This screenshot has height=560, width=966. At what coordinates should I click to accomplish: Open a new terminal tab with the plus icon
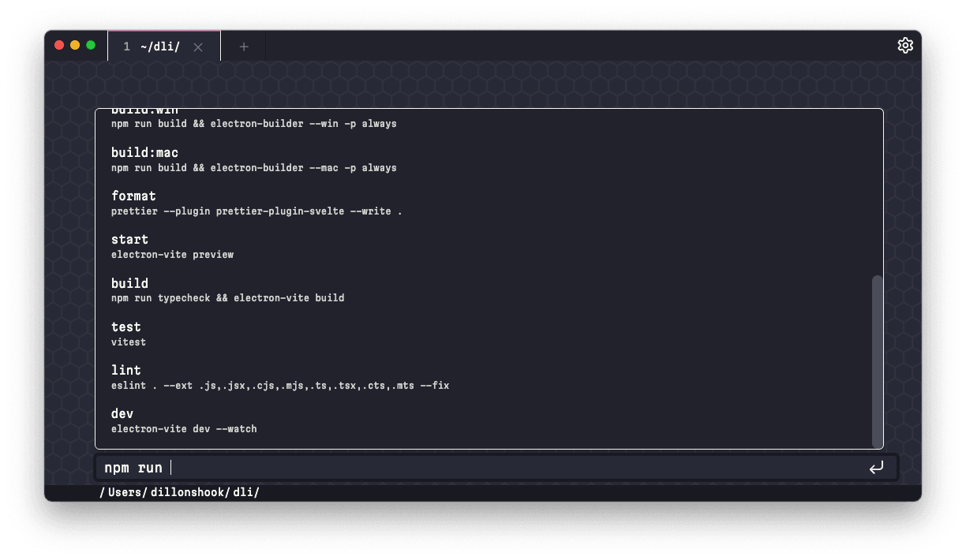243,46
